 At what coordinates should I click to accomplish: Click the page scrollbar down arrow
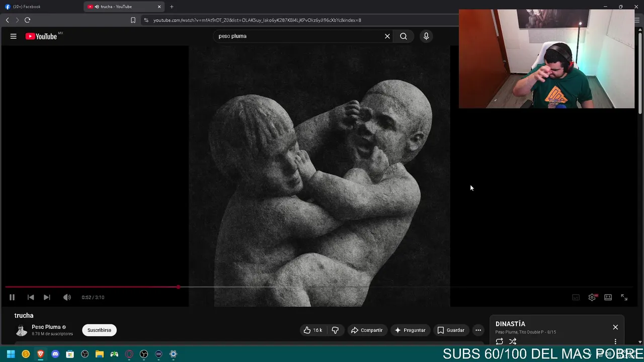pos(640,343)
